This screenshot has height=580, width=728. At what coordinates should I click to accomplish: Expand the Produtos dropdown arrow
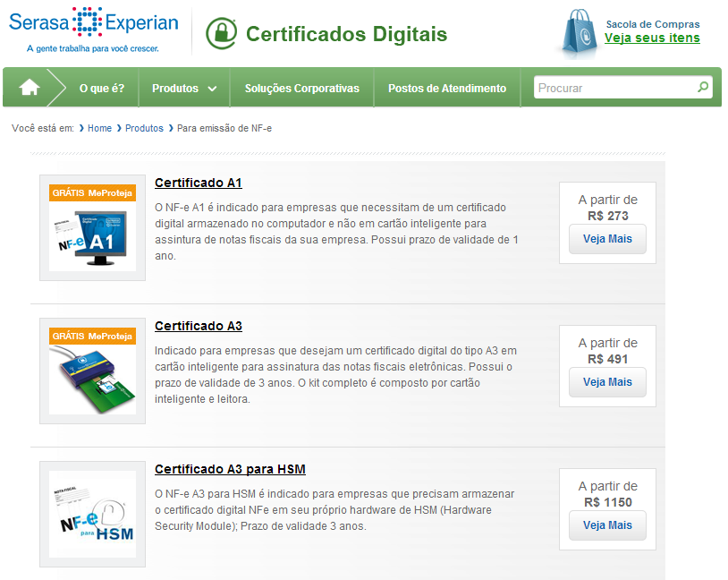212,89
